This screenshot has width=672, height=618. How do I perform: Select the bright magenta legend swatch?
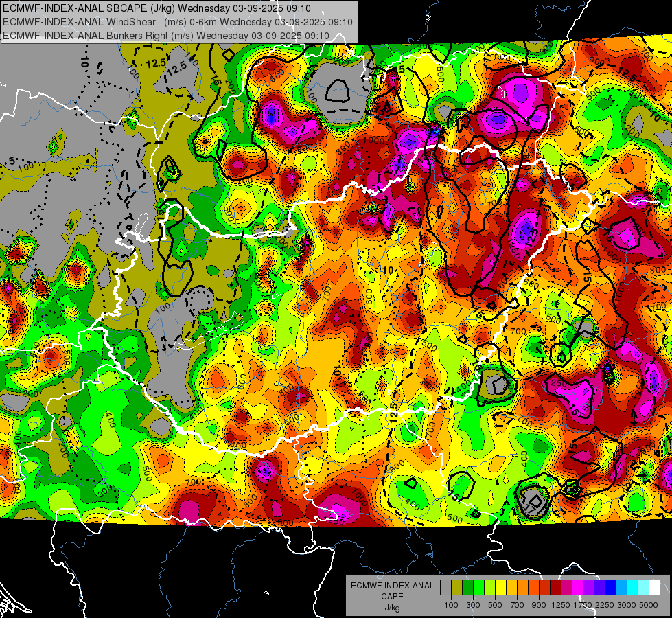point(578,588)
